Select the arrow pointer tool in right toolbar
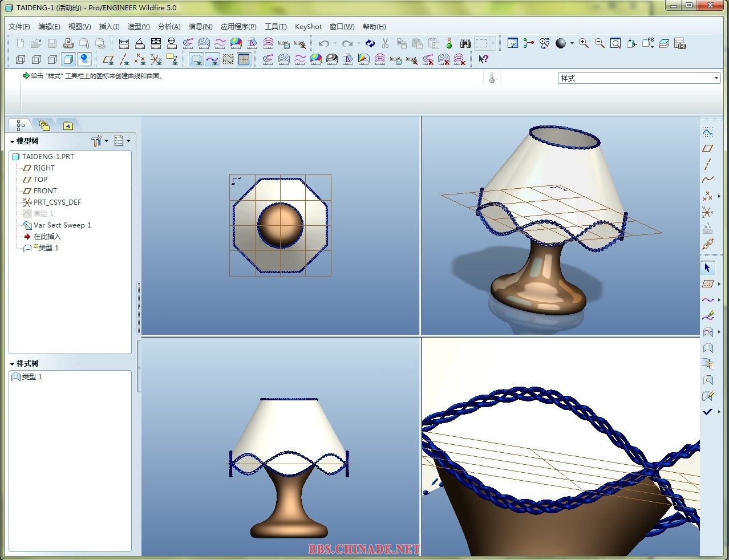The height and width of the screenshot is (560, 729). coord(707,267)
